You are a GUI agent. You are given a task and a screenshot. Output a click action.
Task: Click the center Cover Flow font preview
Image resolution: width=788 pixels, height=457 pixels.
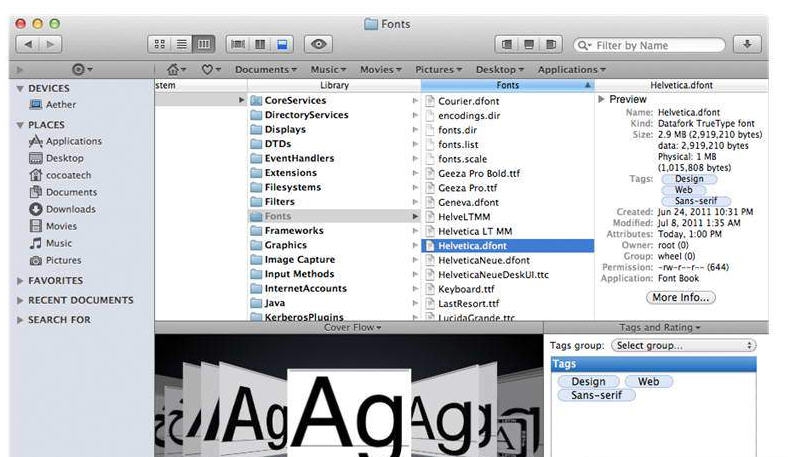click(349, 413)
